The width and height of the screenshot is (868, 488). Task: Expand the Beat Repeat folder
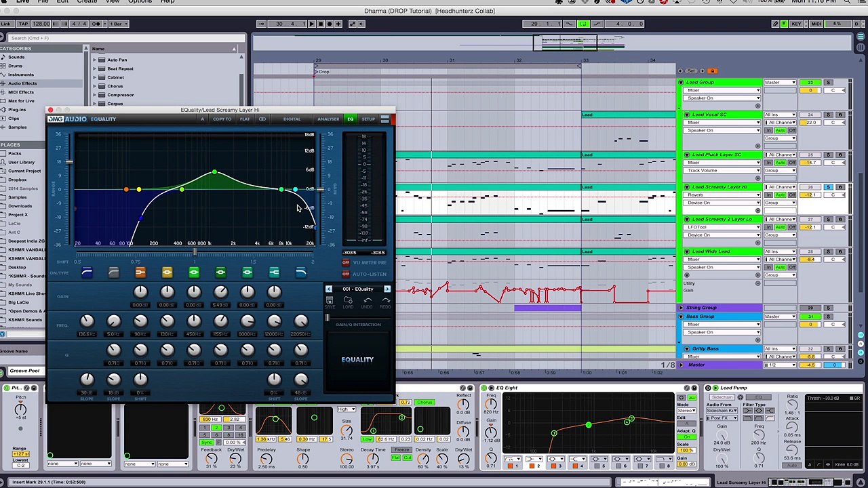point(94,68)
